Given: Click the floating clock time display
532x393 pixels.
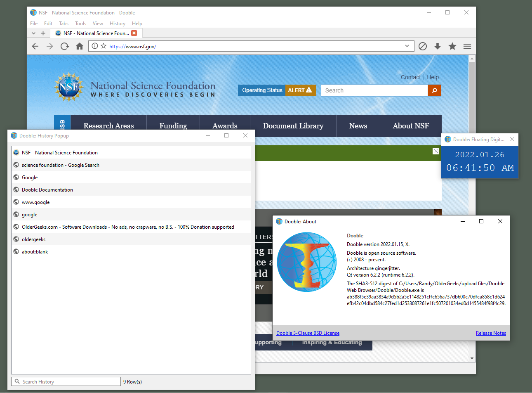Looking at the screenshot, I should pyautogui.click(x=480, y=168).
